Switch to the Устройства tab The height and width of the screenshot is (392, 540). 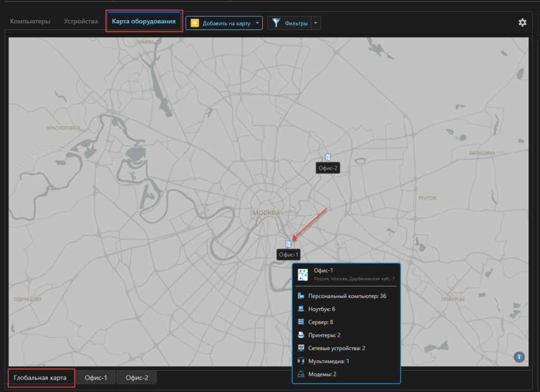[x=81, y=21]
